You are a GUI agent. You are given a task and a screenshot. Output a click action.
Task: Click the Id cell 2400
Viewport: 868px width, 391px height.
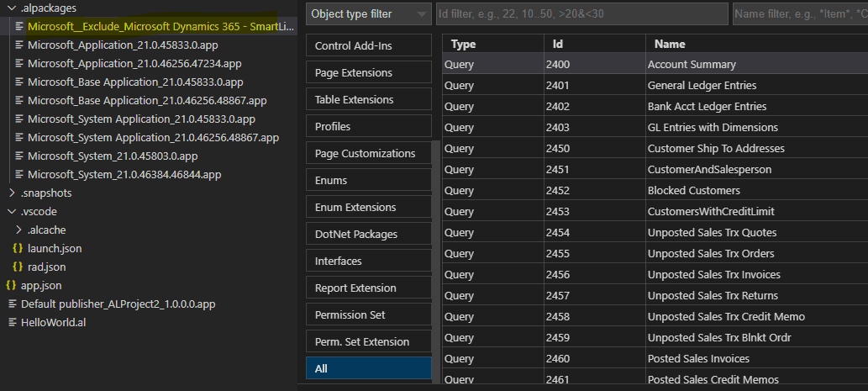pyautogui.click(x=595, y=64)
